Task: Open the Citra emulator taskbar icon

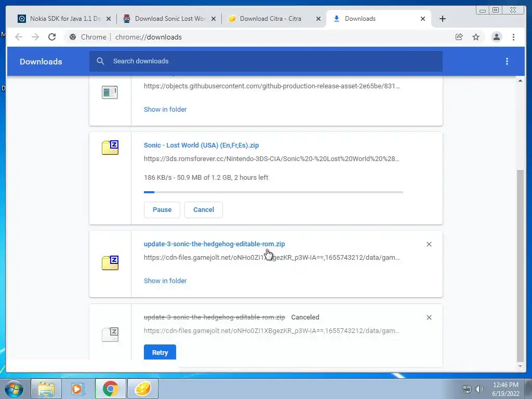Action: [x=143, y=389]
